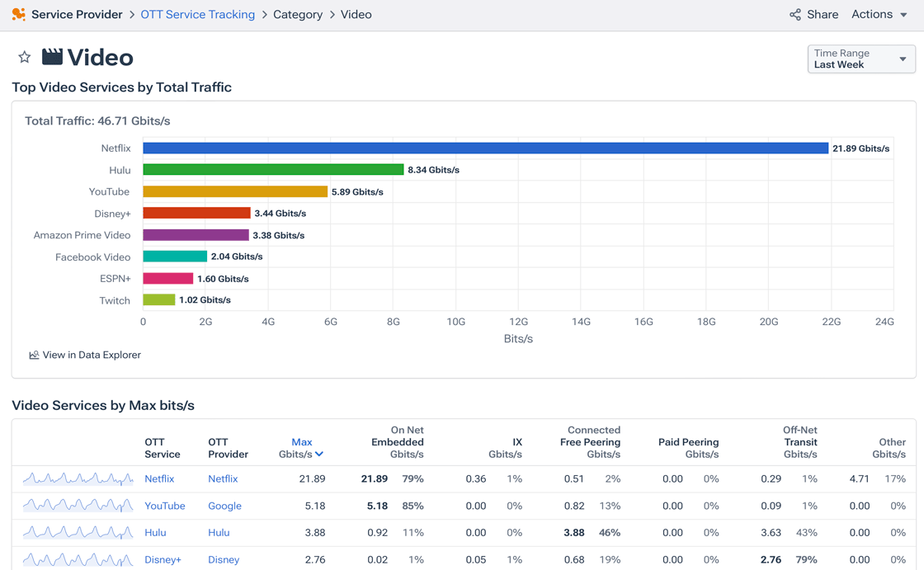Click the Disney+ sparkline graph icon

pyautogui.click(x=78, y=559)
